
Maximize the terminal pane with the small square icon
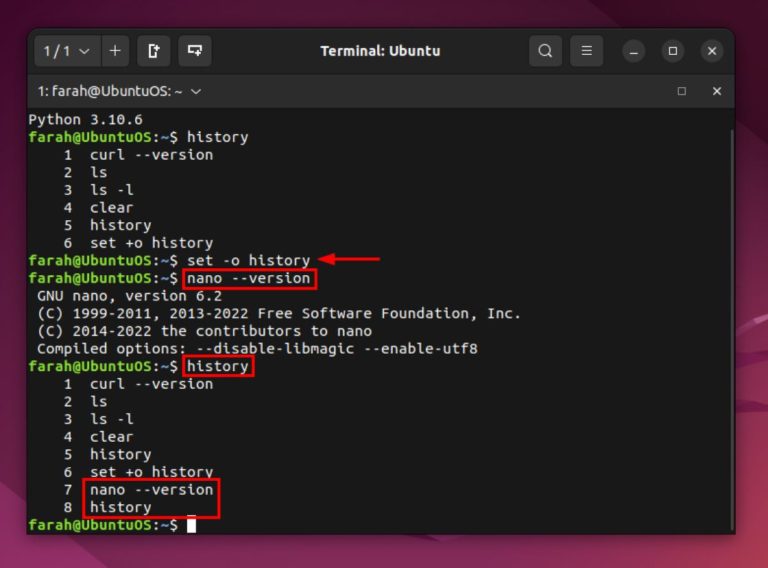tap(682, 91)
